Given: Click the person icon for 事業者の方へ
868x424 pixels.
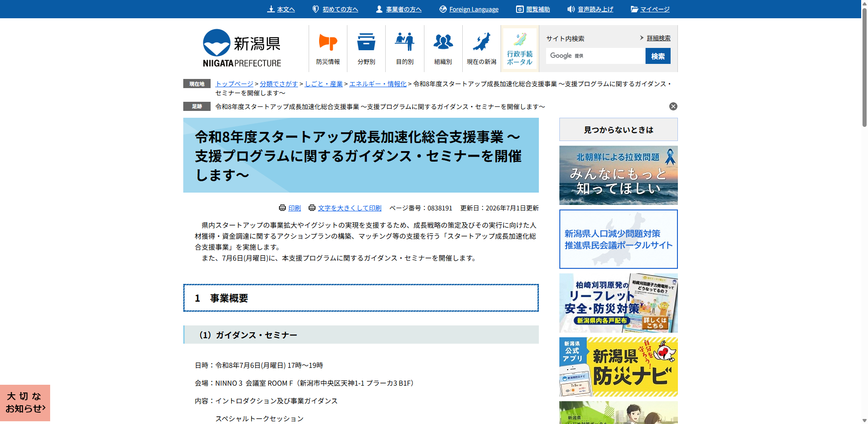Looking at the screenshot, I should coord(379,9).
